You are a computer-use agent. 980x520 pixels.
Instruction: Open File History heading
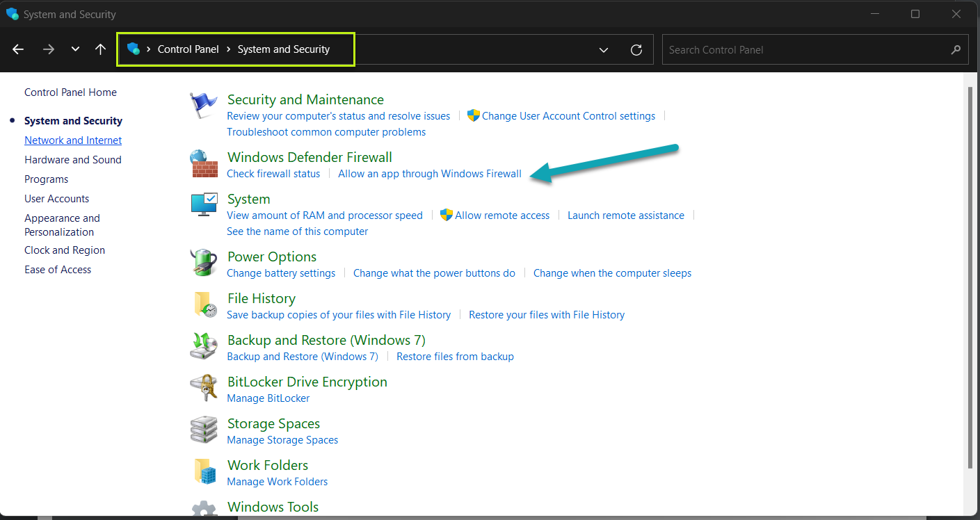262,298
